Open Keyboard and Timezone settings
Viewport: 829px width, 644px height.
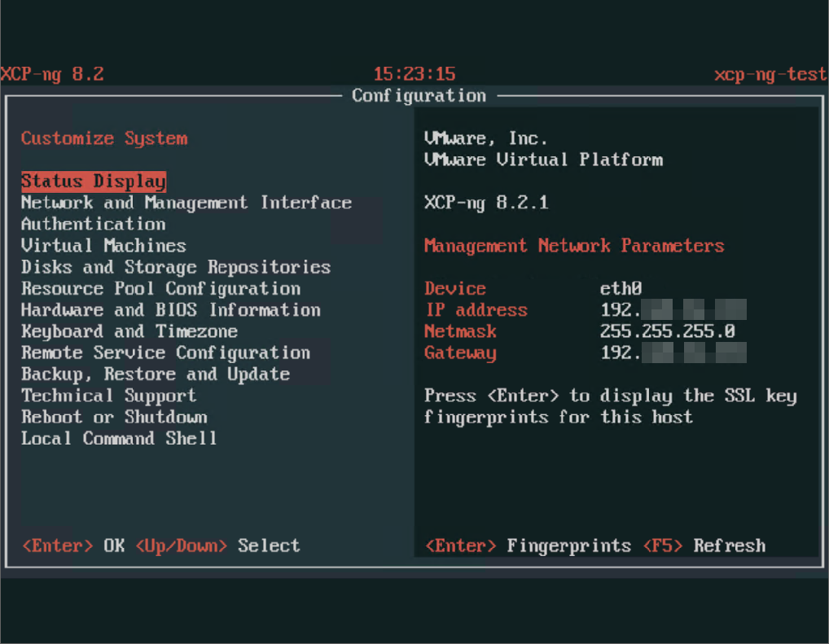pyautogui.click(x=129, y=331)
